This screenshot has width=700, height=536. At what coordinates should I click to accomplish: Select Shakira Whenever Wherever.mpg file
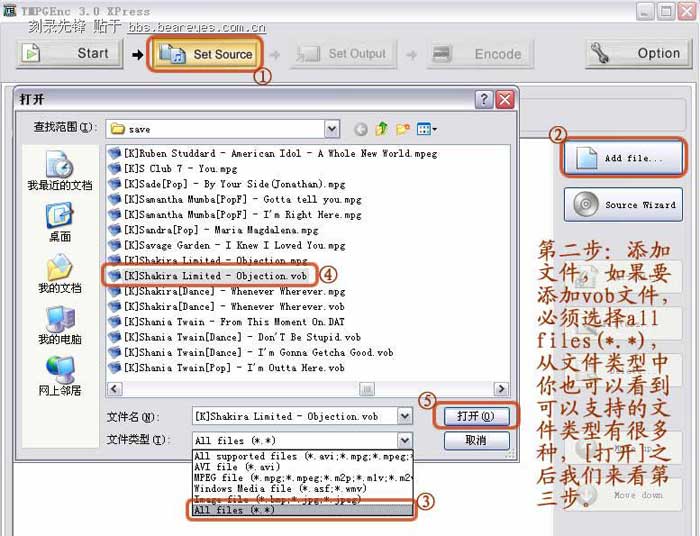[x=227, y=291]
